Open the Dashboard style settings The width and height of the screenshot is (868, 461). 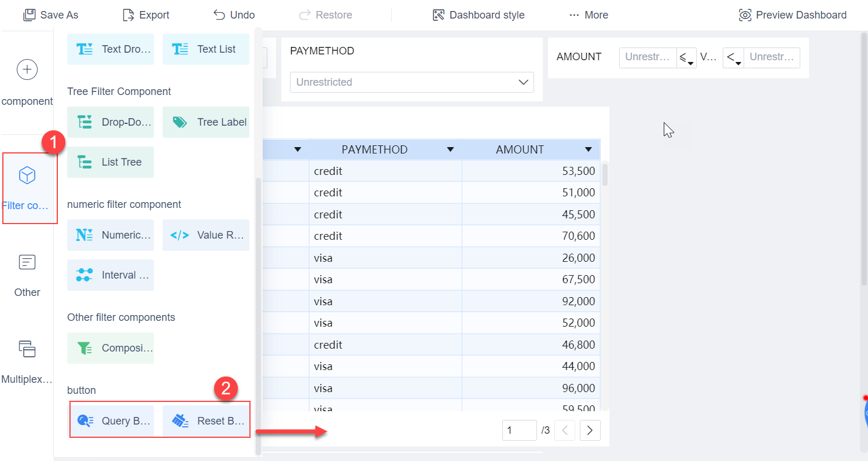pyautogui.click(x=479, y=15)
